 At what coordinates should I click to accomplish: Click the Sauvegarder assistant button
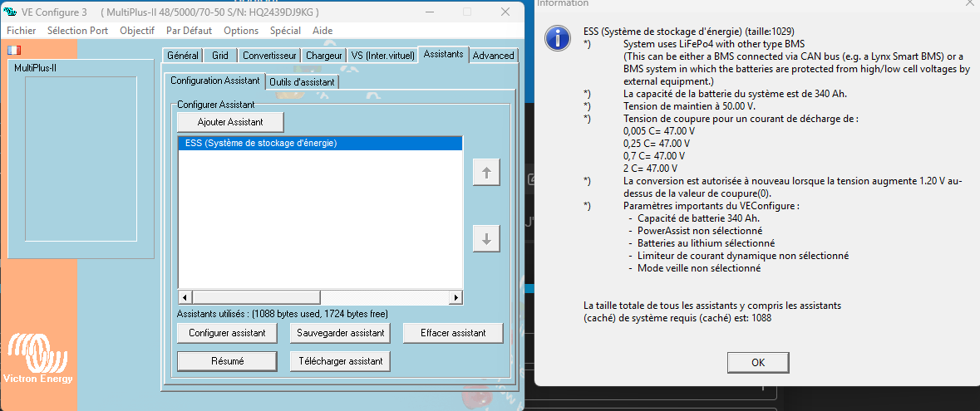tap(341, 333)
